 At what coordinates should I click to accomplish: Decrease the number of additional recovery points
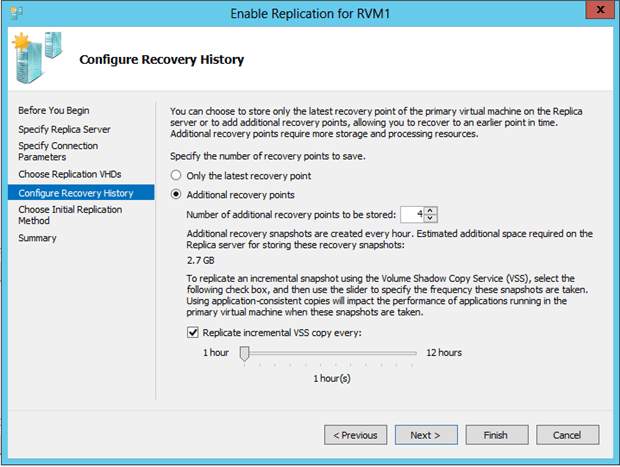pos(430,218)
